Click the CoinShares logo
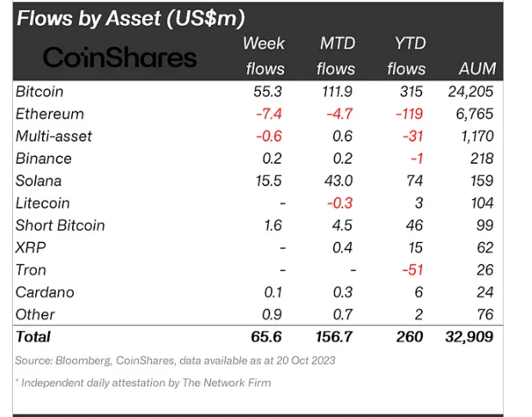Image resolution: width=532 pixels, height=417 pixels. (119, 57)
